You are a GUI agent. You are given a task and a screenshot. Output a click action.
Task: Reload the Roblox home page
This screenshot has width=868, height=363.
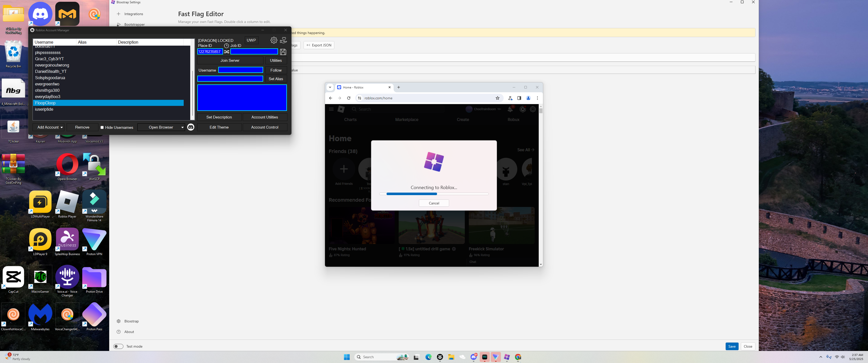point(349,98)
